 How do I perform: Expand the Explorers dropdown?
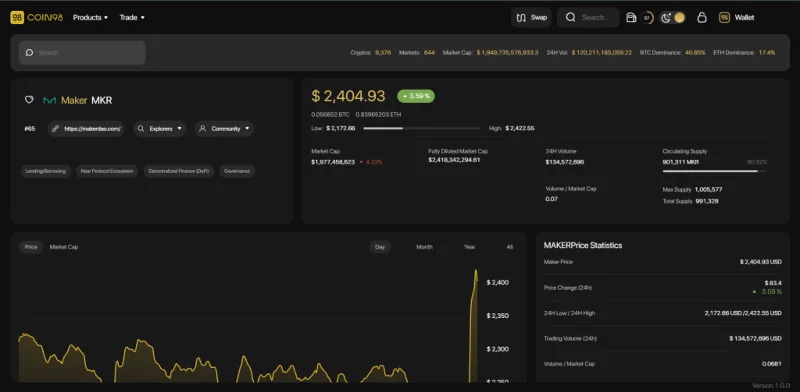160,129
